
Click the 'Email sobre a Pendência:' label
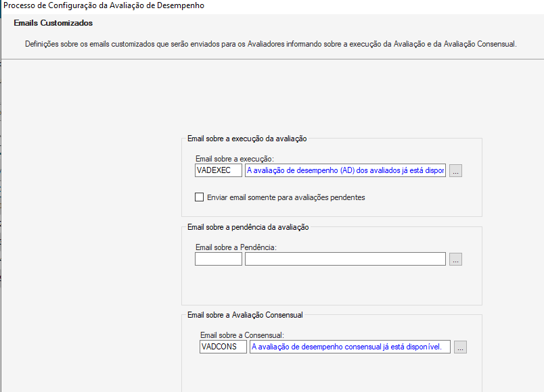pyautogui.click(x=236, y=247)
